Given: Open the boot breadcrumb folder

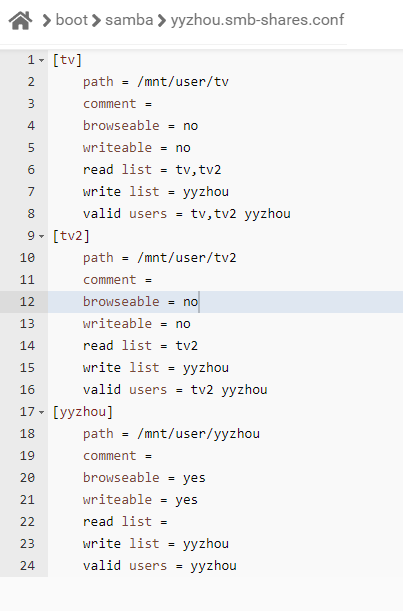Looking at the screenshot, I should point(71,20).
